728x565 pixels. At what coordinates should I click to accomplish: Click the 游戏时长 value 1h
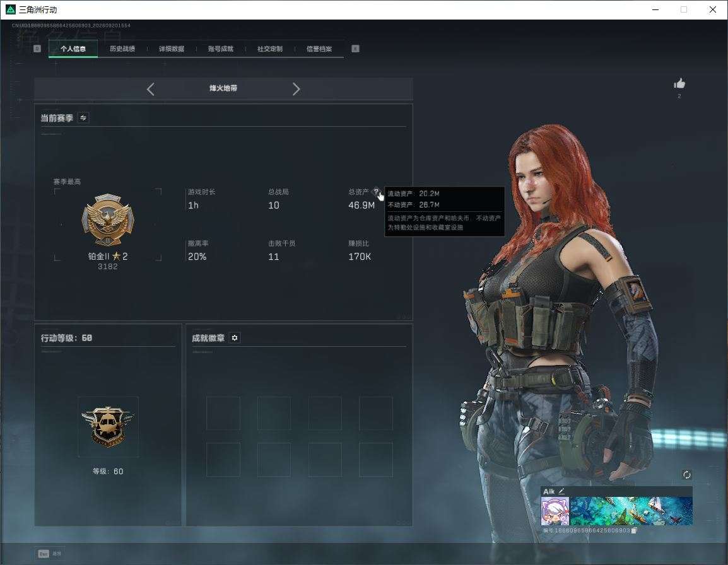tap(193, 205)
